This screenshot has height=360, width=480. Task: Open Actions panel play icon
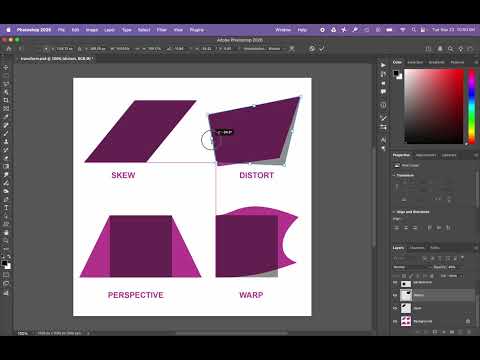point(383,65)
